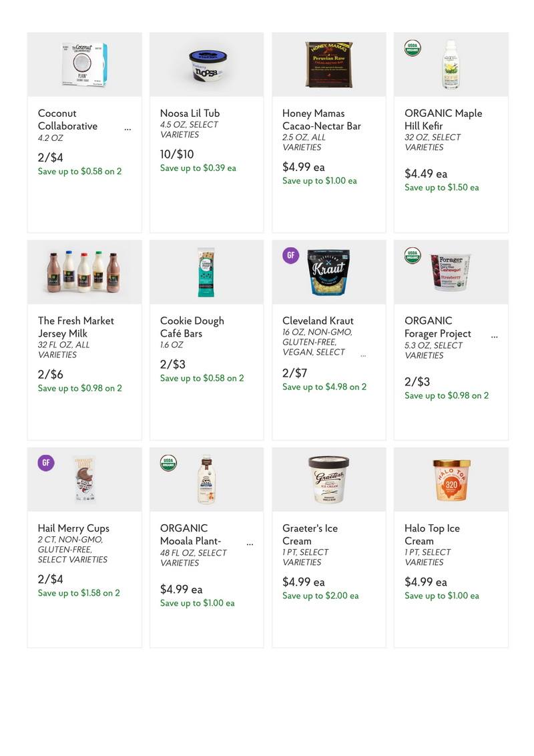Open the Noosa Lil Tub product image
Viewport: 534px width, 756px height.
[x=207, y=65]
